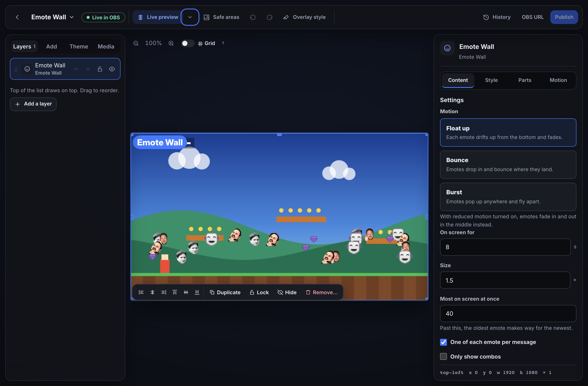Screen dimensions: 588x386
Task: Select the Content tab
Action: coord(458,80)
